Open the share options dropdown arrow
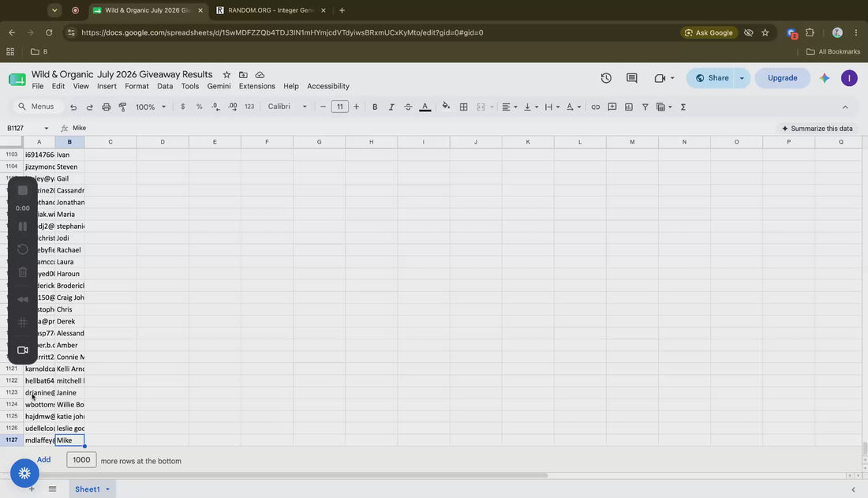Viewport: 868px width, 498px height. [742, 78]
